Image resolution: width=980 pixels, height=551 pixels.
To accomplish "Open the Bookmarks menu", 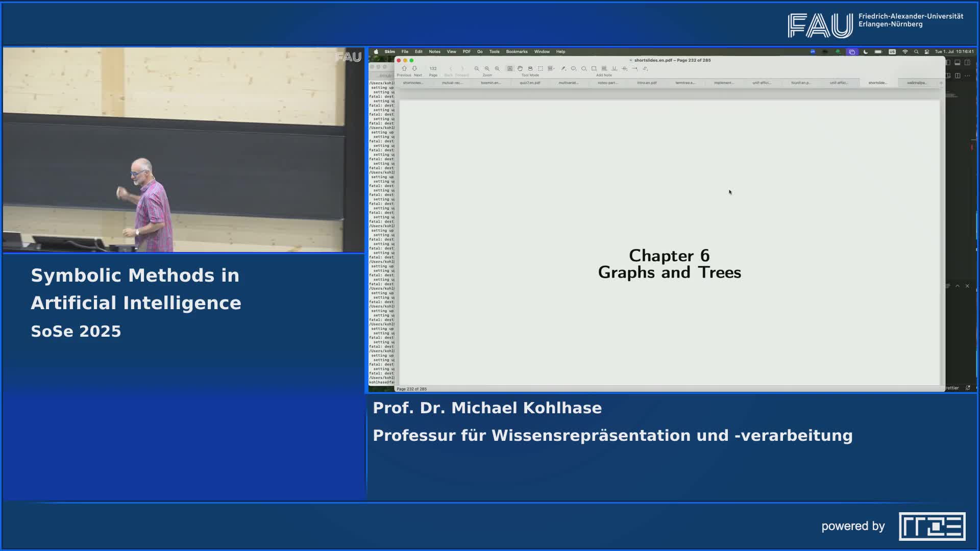I will click(517, 52).
